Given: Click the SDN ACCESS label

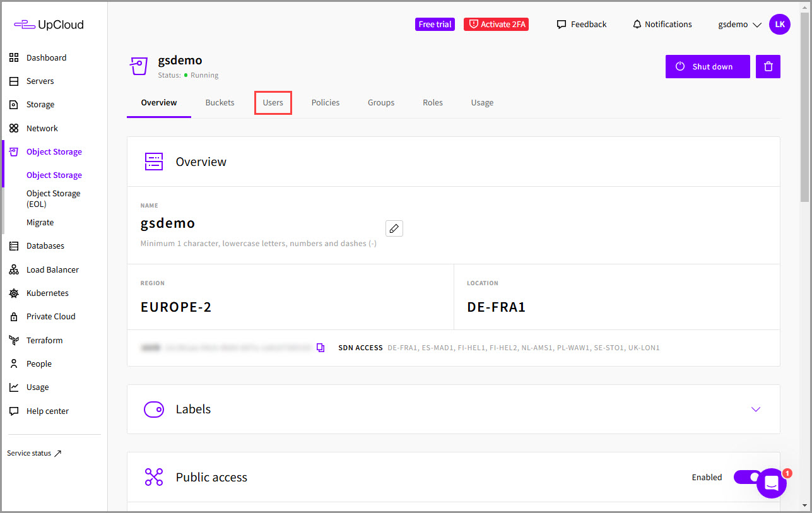Looking at the screenshot, I should coord(360,348).
